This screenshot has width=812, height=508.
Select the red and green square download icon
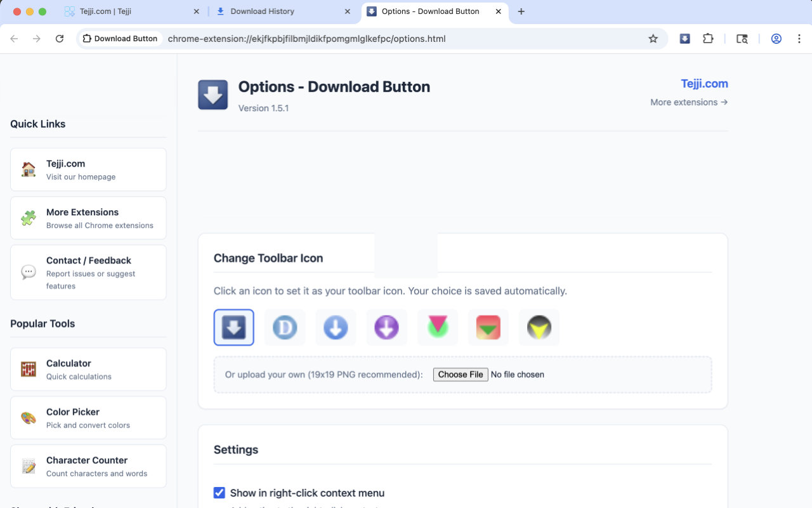(488, 327)
